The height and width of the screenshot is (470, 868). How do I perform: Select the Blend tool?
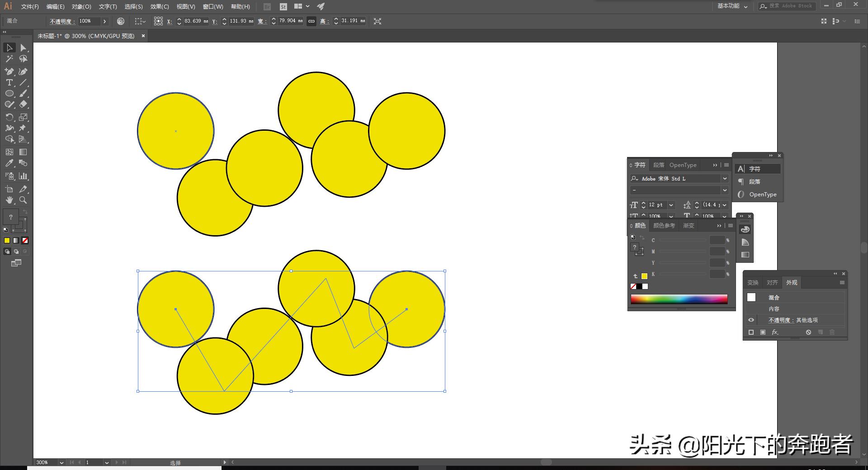tap(23, 163)
